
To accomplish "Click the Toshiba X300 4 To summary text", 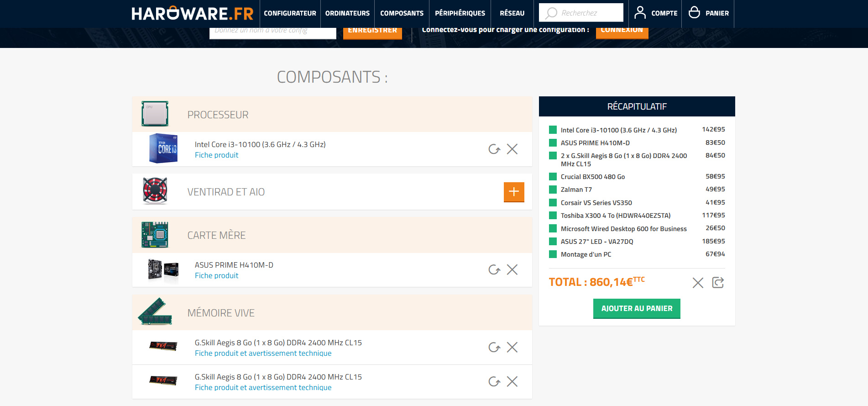I will 616,216.
